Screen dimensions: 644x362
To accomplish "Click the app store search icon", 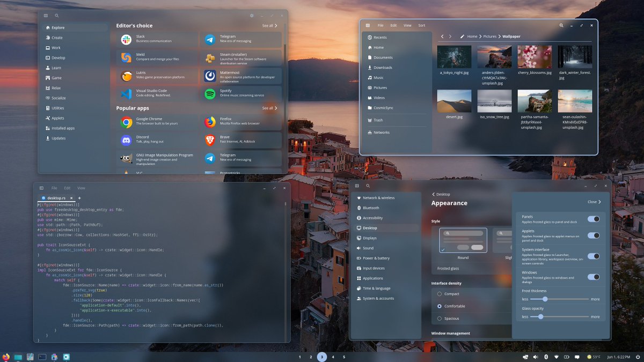I will coord(57,16).
